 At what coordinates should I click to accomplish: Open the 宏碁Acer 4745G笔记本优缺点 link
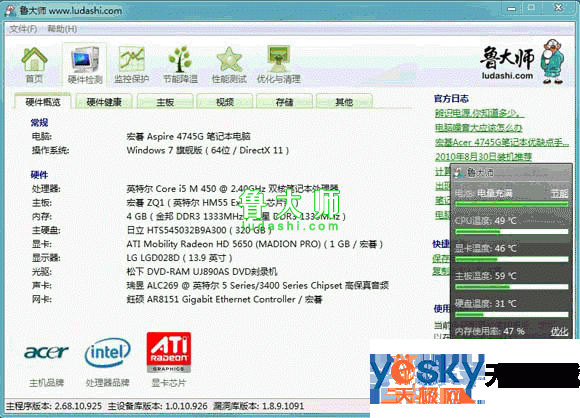(x=502, y=142)
